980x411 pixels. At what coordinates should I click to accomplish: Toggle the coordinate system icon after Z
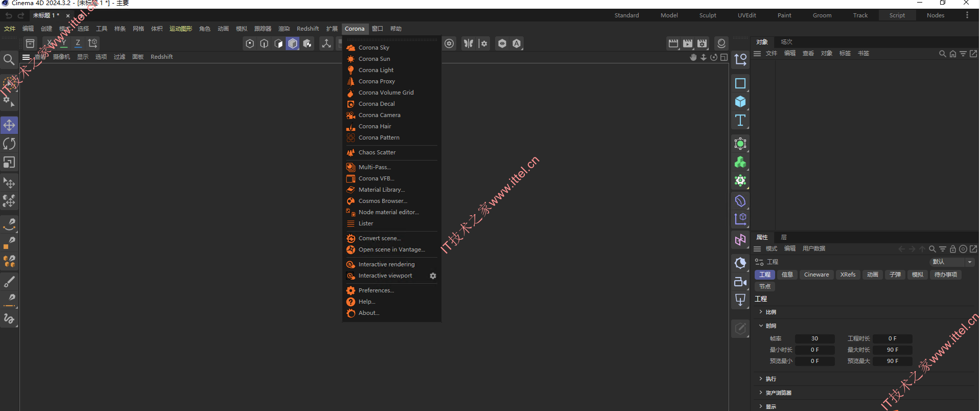(92, 43)
